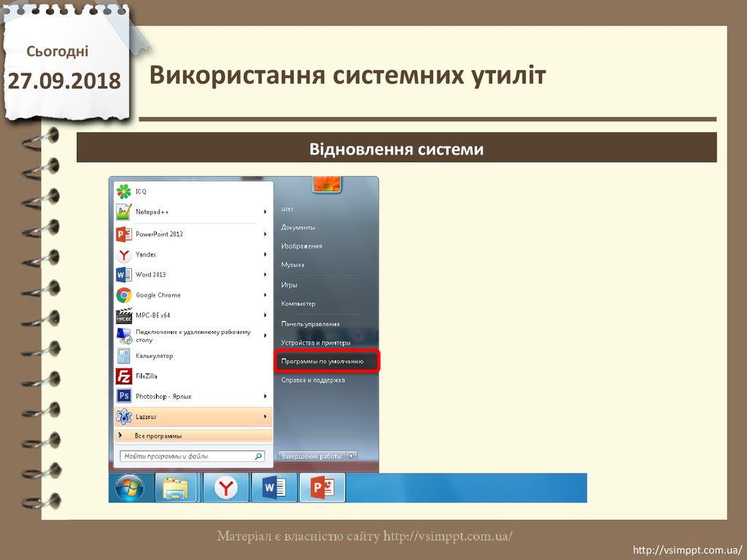The image size is (747, 560).
Task: Open Yandex browser from the taskbar
Action: (225, 488)
